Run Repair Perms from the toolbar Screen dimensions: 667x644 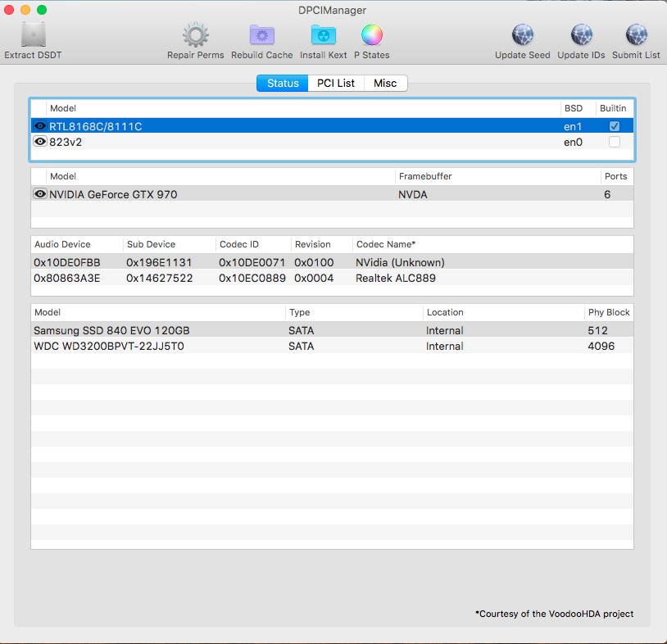(195, 35)
